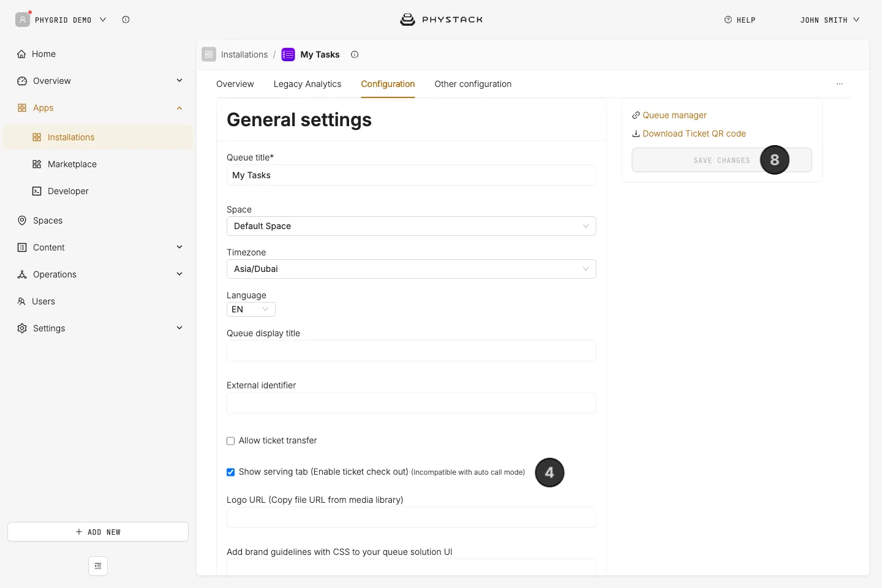Click the Spaces location pin icon
This screenshot has width=882, height=588.
(x=22, y=221)
